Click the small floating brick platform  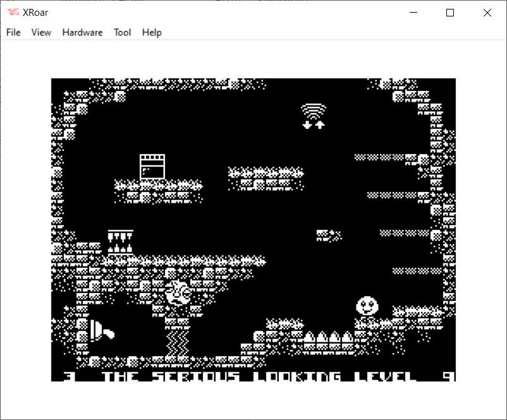pos(328,236)
